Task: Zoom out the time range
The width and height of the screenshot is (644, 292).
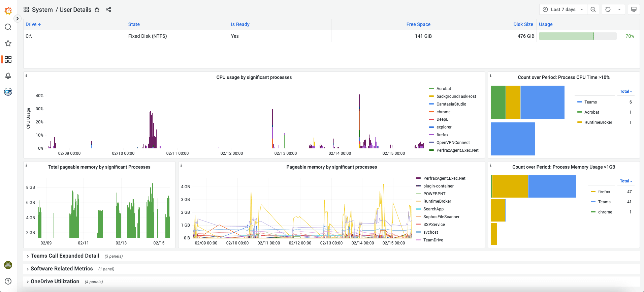Action: (593, 9)
